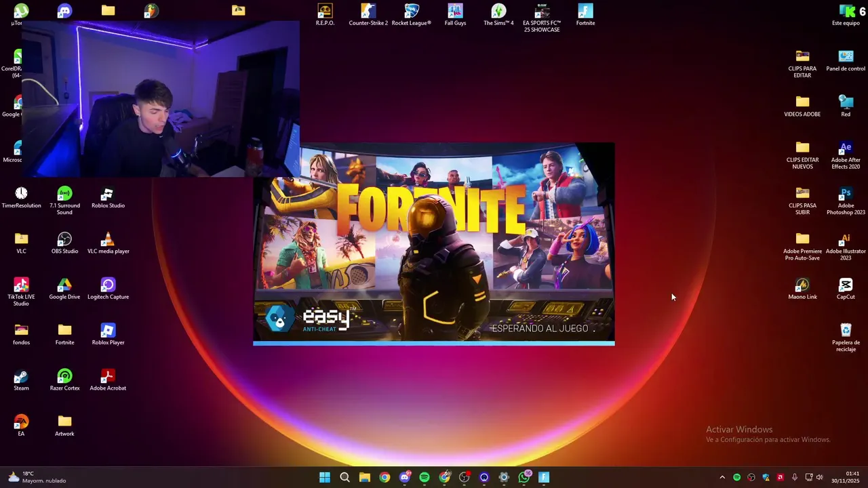Viewport: 868px width, 488px height.
Task: Open the Discord desktop shortcut
Action: click(64, 10)
